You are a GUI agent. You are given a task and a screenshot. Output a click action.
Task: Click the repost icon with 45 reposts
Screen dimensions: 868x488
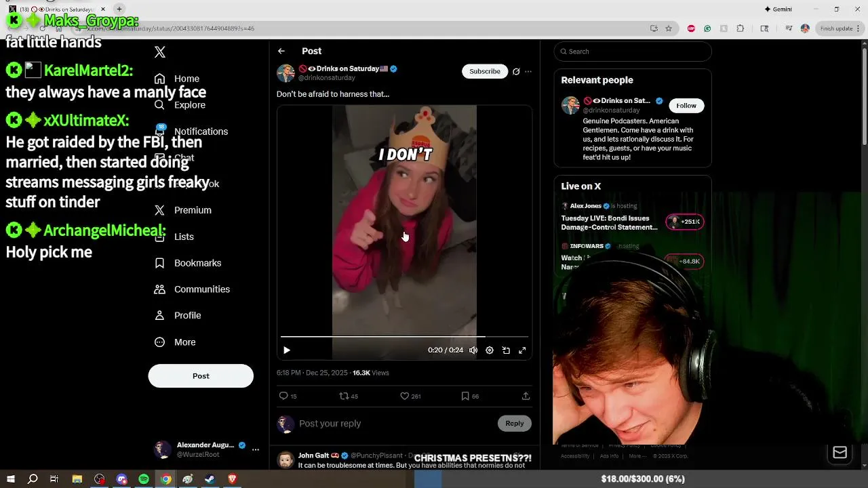(x=349, y=396)
